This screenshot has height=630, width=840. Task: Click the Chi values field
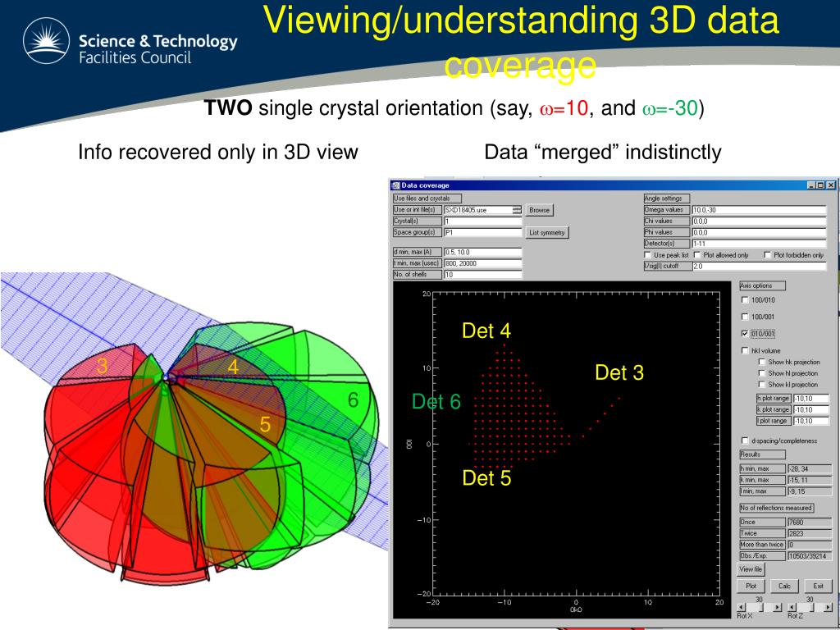tap(759, 221)
